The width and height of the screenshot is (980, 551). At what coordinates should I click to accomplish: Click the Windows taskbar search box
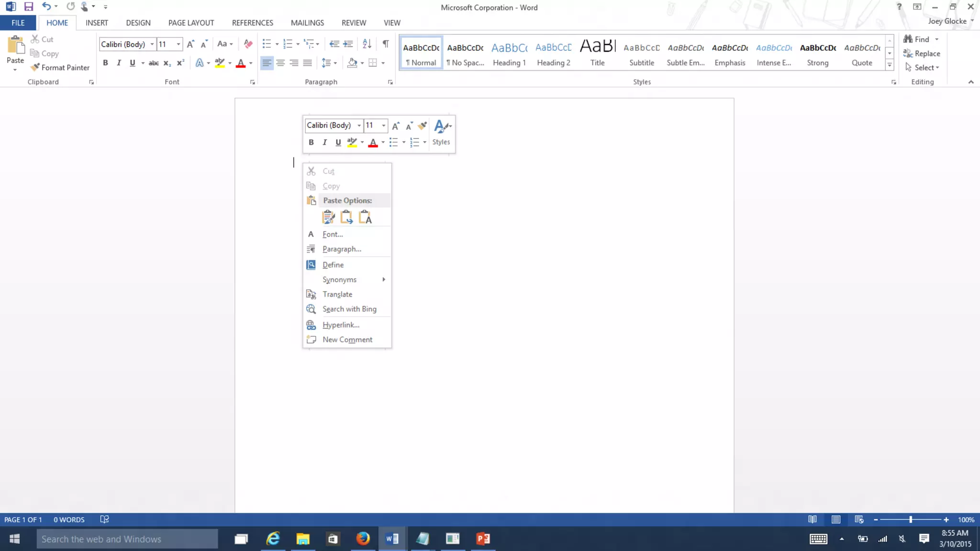[x=127, y=539]
